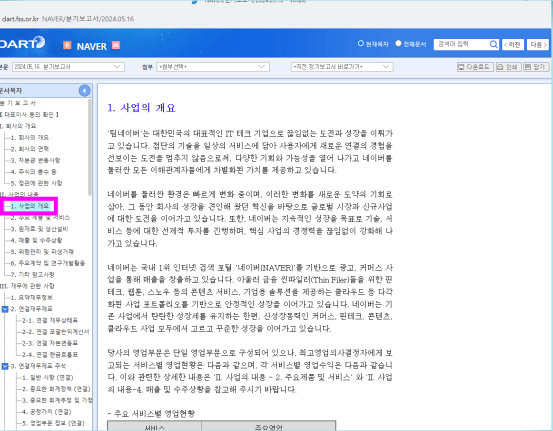The image size is (553, 431).
Task: Collapse the 2. 연결재무제표 tree node
Action: pos(5,309)
